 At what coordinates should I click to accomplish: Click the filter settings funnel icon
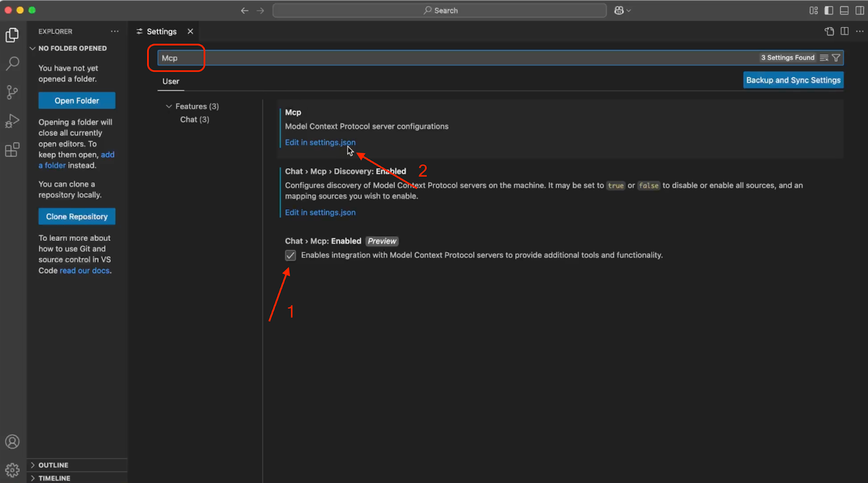[x=836, y=58]
